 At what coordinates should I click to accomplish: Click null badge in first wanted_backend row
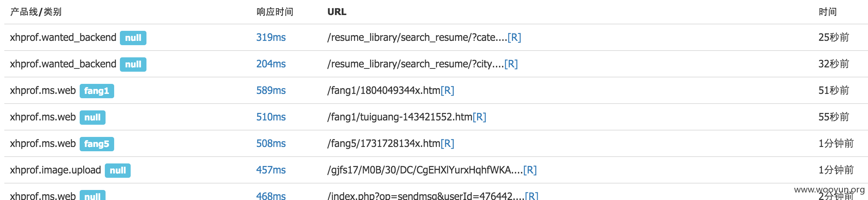click(133, 38)
